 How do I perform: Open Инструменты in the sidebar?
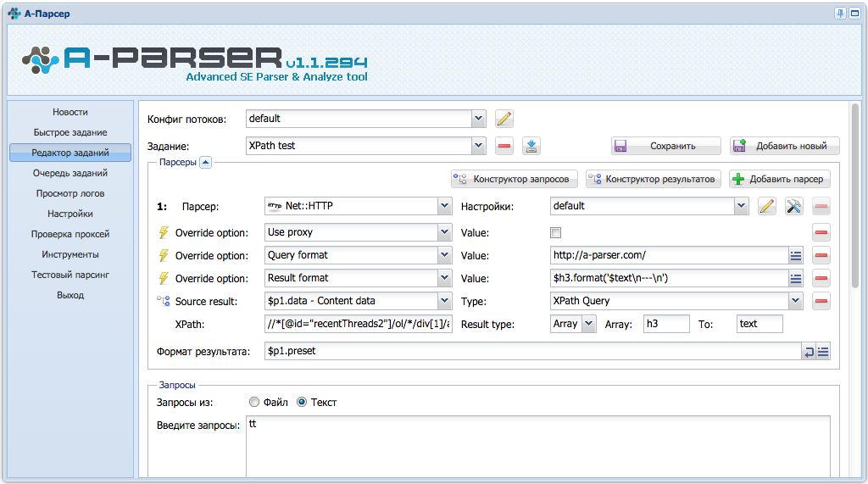click(70, 254)
